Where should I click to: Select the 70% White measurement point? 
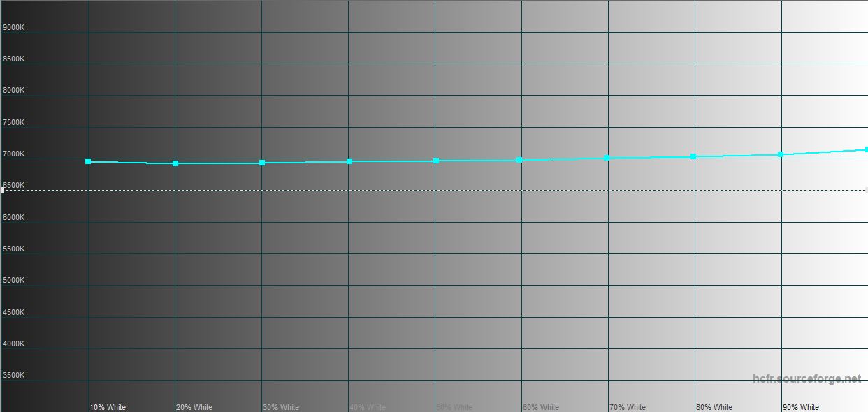607,158
